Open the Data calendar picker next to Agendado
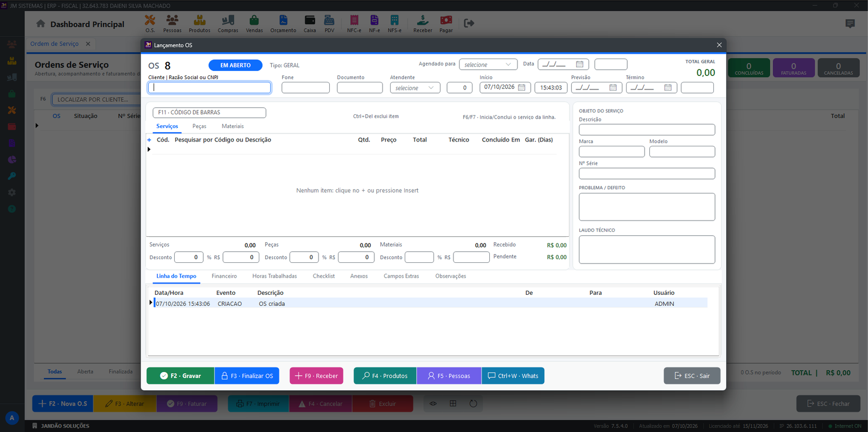868x432 pixels. tap(579, 64)
